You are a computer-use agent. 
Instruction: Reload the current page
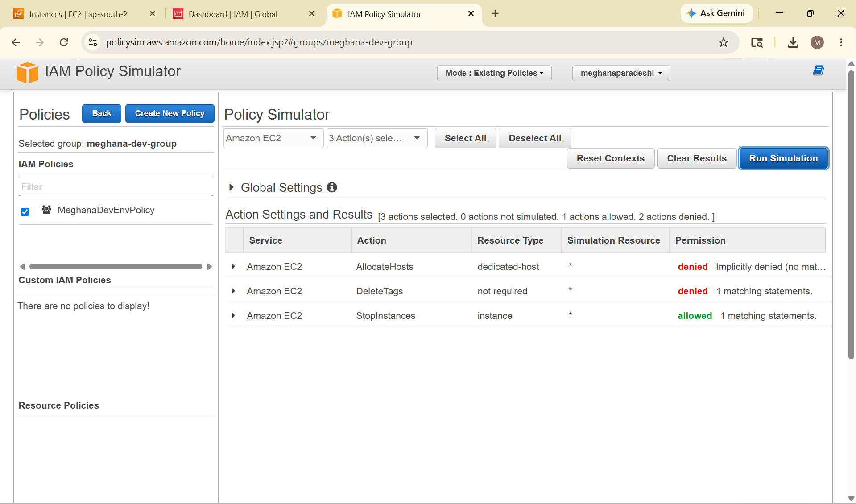[64, 42]
